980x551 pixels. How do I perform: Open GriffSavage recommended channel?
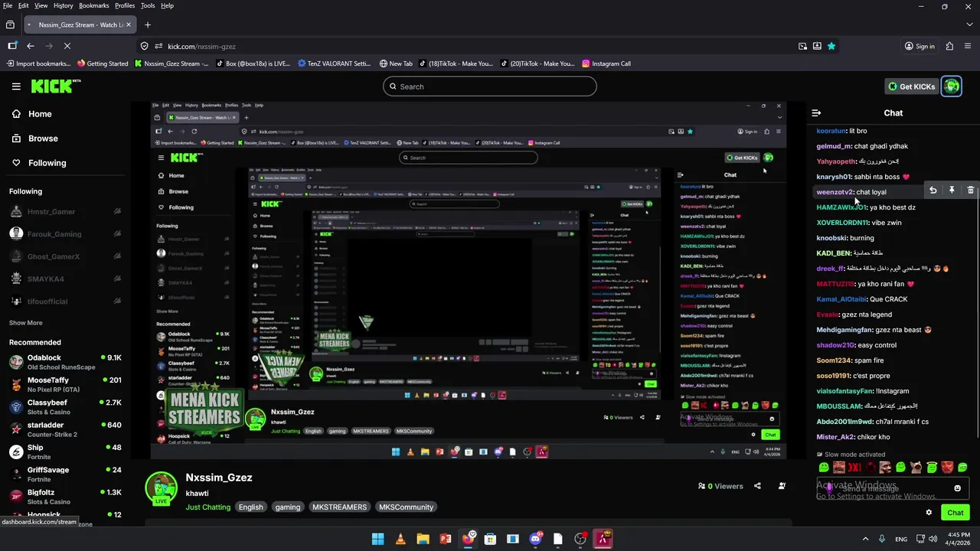coord(65,474)
